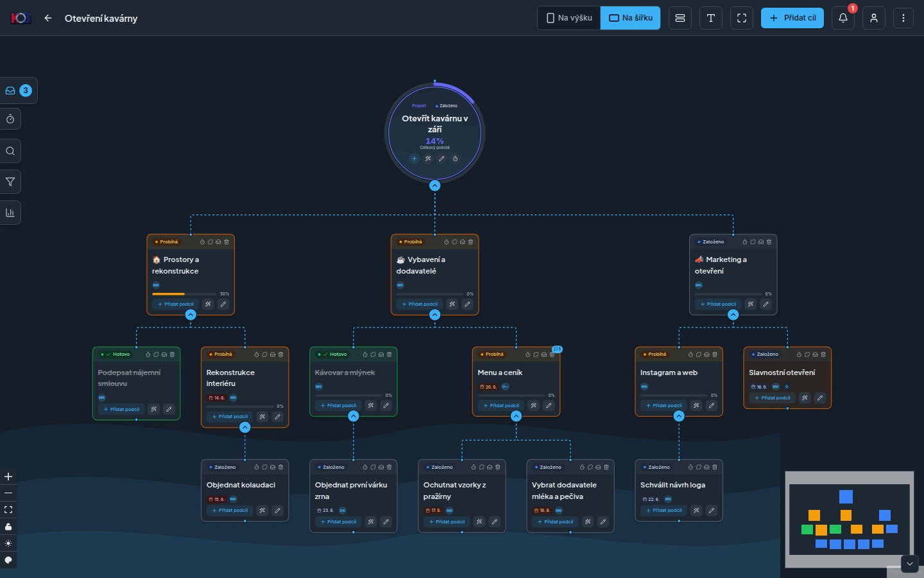The height and width of the screenshot is (578, 924).
Task: Add subgoal to Menu a ceník
Action: click(x=501, y=406)
